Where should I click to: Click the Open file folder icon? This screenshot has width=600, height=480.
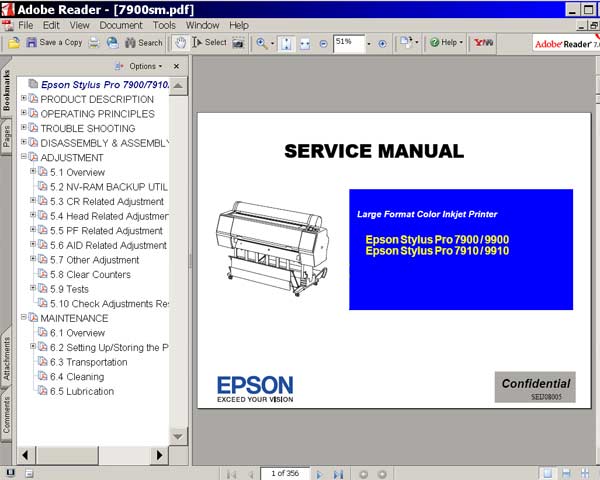[14, 42]
